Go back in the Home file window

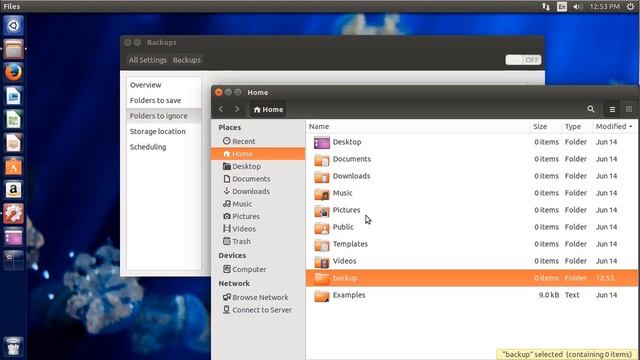[221, 109]
